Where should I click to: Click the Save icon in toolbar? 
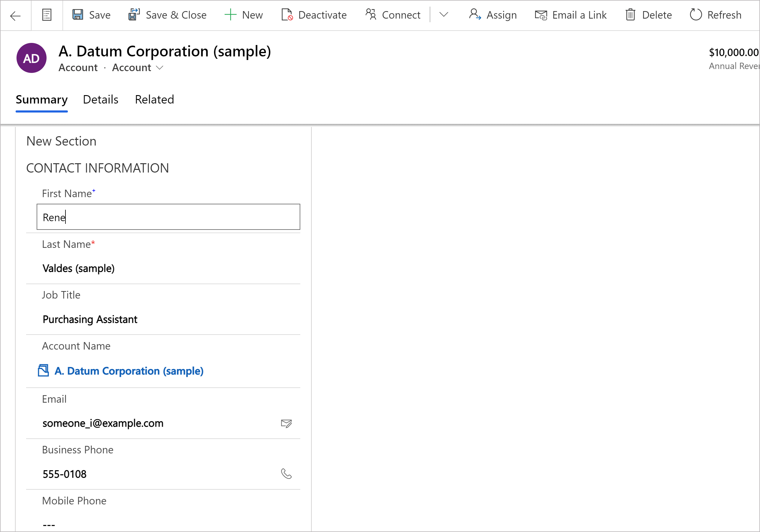click(x=77, y=15)
